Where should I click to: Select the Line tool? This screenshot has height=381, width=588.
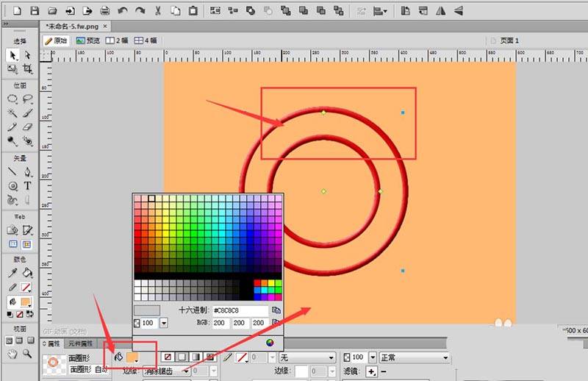(x=12, y=172)
